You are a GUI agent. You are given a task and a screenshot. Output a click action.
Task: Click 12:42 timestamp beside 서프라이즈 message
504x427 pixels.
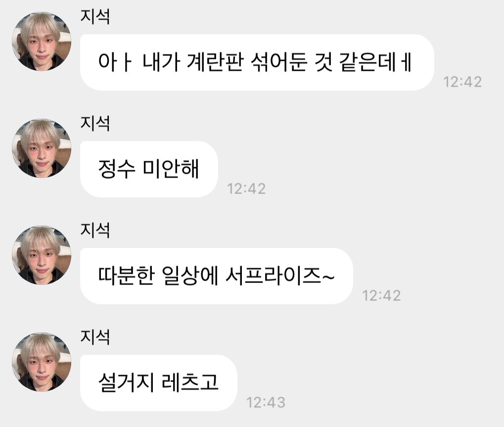381,296
